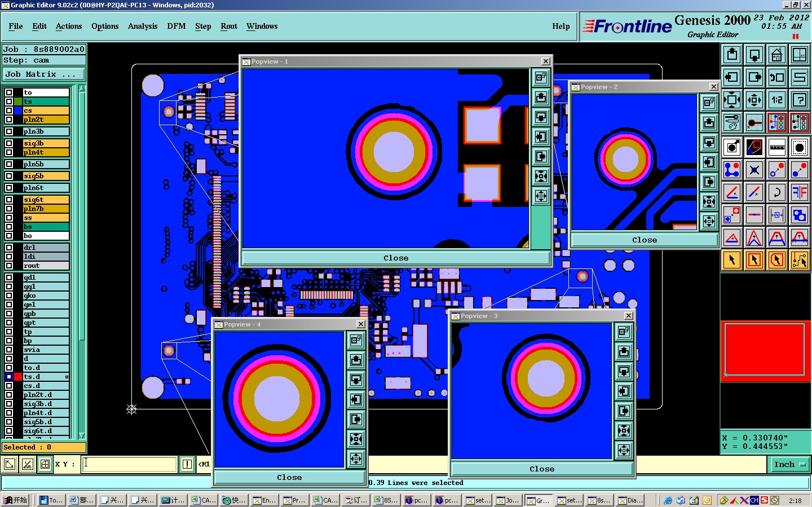This screenshot has height=507, width=812.
Task: Click the pan down view icon in right toolbar
Action: [754, 55]
